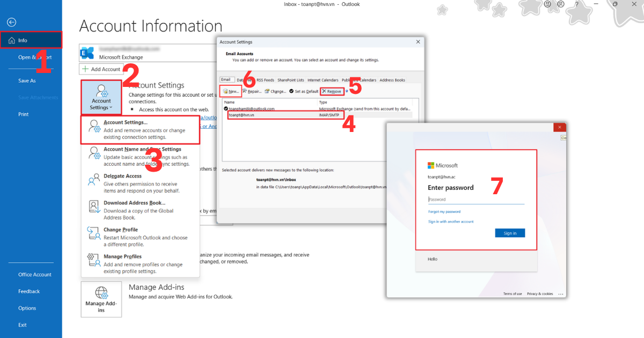Click Remove in the Account Settings toolbar
644x338 pixels.
(332, 91)
